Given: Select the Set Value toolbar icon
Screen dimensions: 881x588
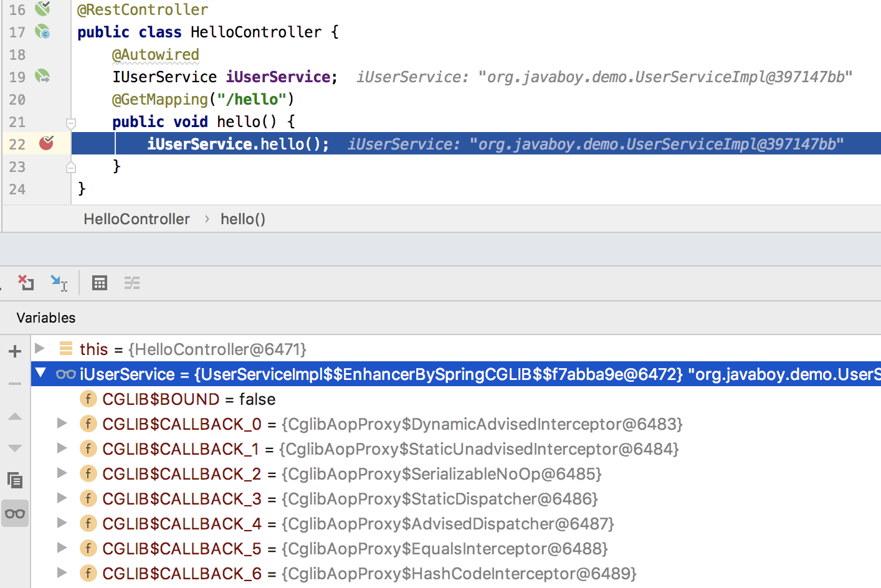Looking at the screenshot, I should click(x=59, y=283).
